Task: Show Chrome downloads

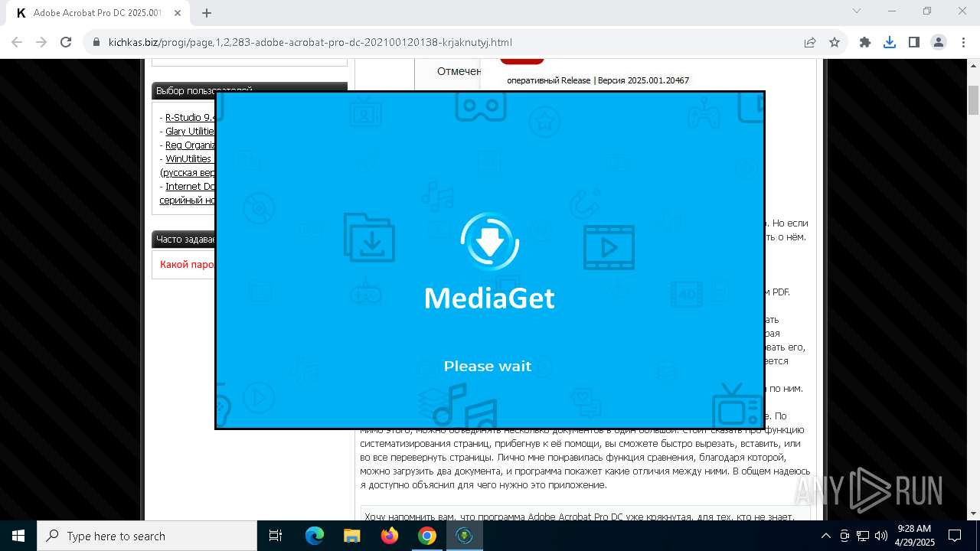Action: 890,42
